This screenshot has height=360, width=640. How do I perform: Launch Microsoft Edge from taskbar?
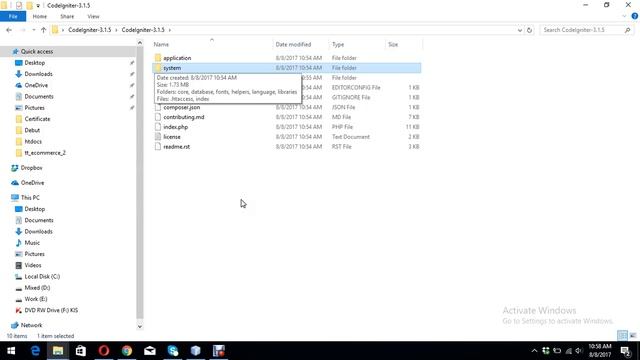(36, 351)
